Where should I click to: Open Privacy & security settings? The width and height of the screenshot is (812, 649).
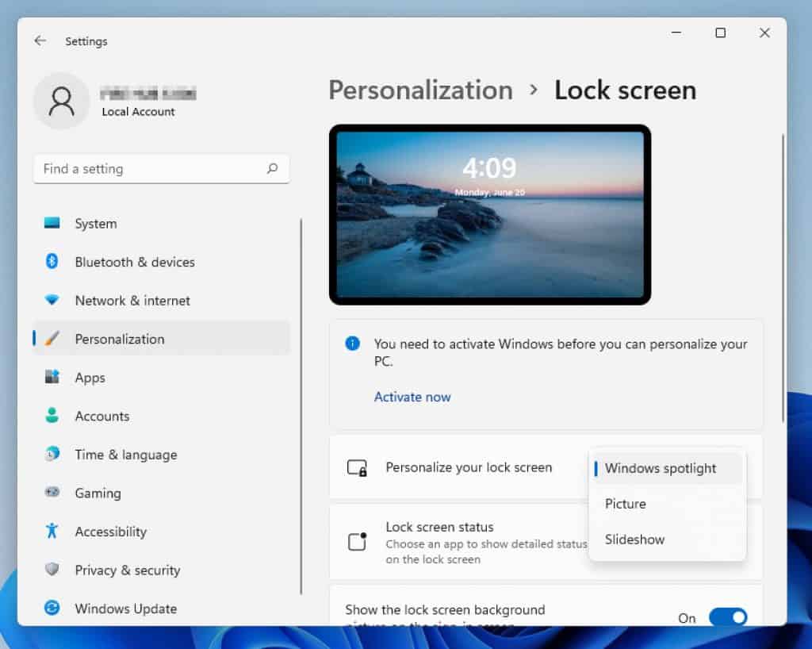point(161,570)
